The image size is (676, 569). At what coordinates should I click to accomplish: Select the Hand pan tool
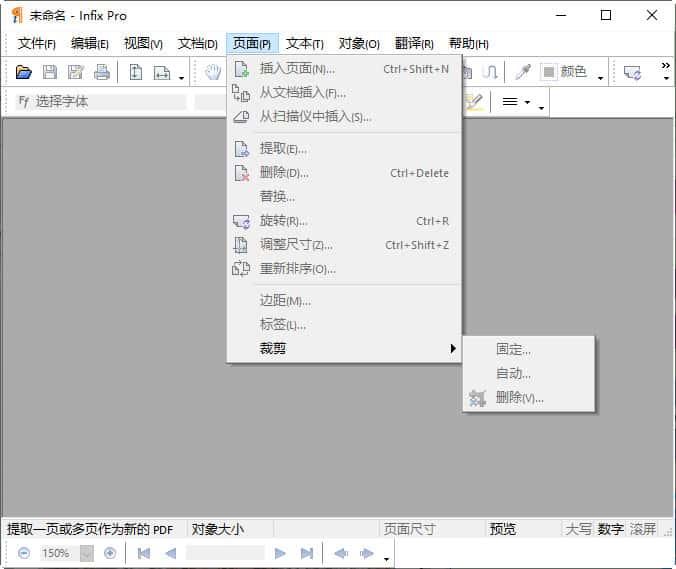point(212,72)
